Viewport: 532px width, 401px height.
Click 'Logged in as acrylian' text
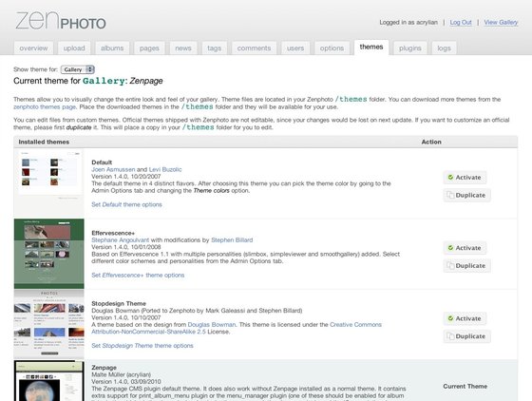click(x=408, y=23)
